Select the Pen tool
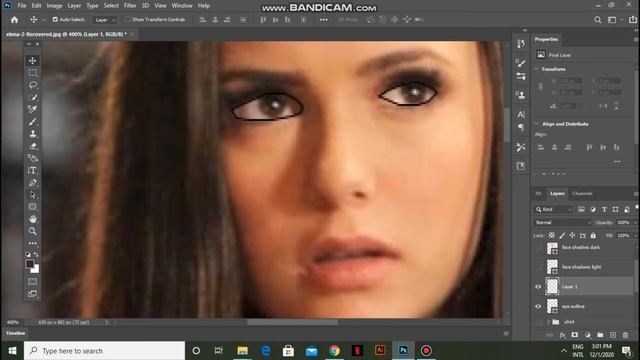This screenshot has height=360, width=640. pos(33,183)
